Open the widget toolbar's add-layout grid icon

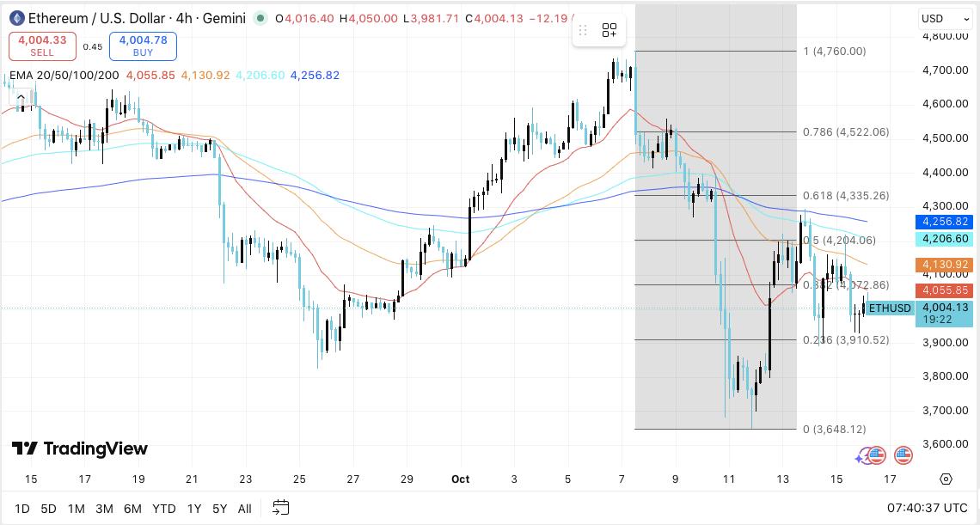click(609, 31)
